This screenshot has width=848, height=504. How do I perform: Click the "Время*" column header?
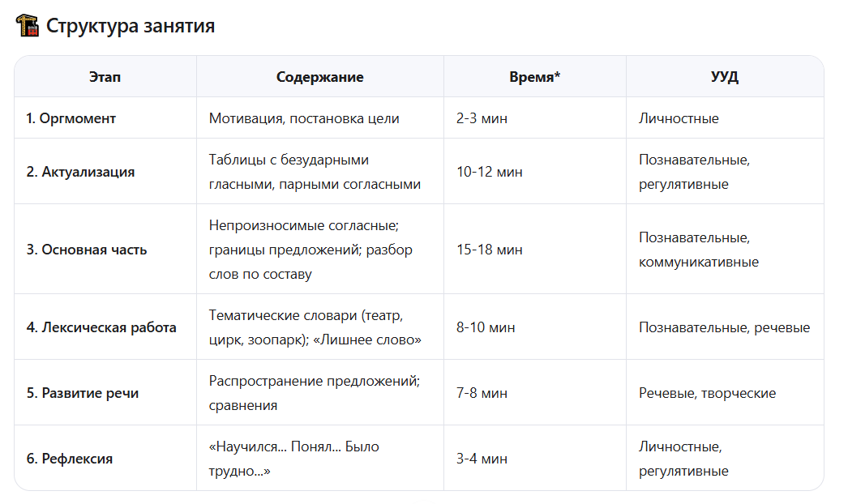(x=534, y=77)
